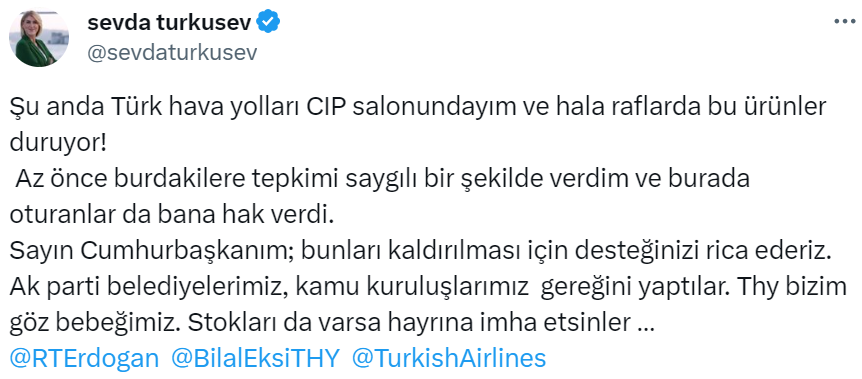Click the line starting "Ak parti belediyelerimiz"
Viewport: 862px width, 379px height.
[428, 287]
